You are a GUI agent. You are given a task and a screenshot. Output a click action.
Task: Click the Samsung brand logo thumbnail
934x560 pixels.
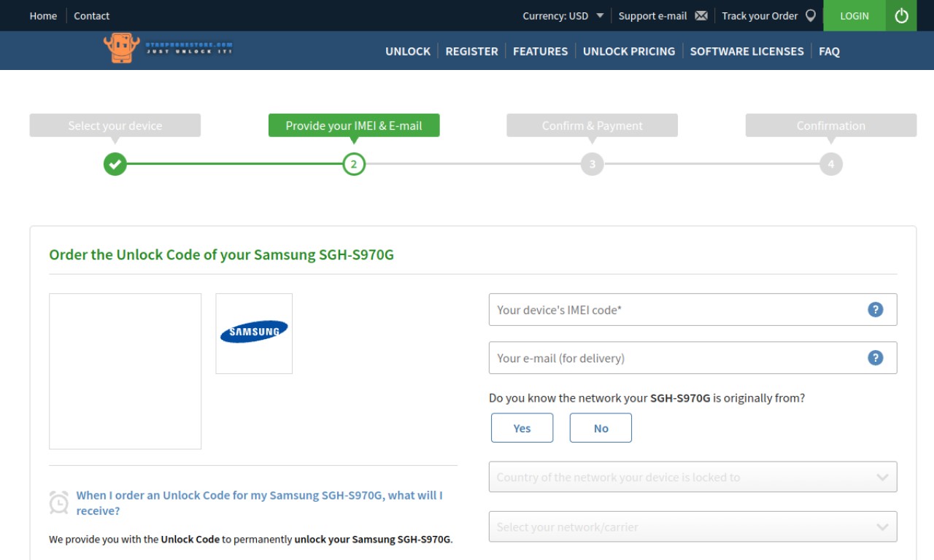pyautogui.click(x=254, y=333)
